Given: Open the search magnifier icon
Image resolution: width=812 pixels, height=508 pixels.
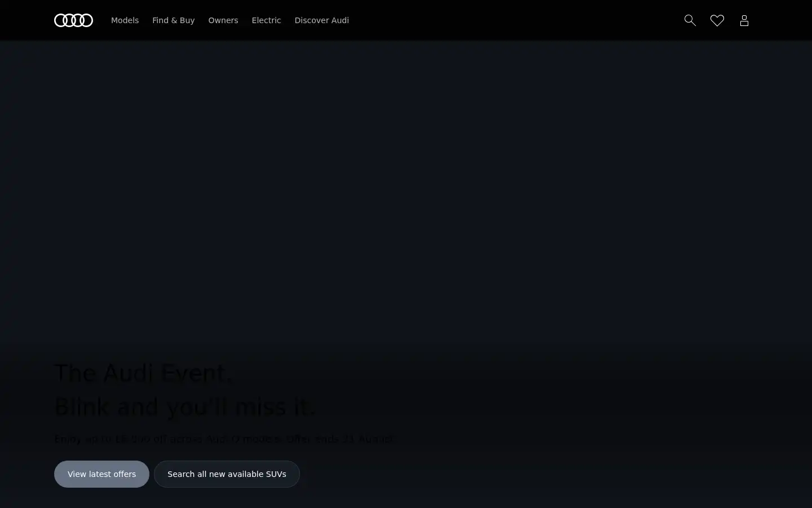Looking at the screenshot, I should [x=690, y=20].
